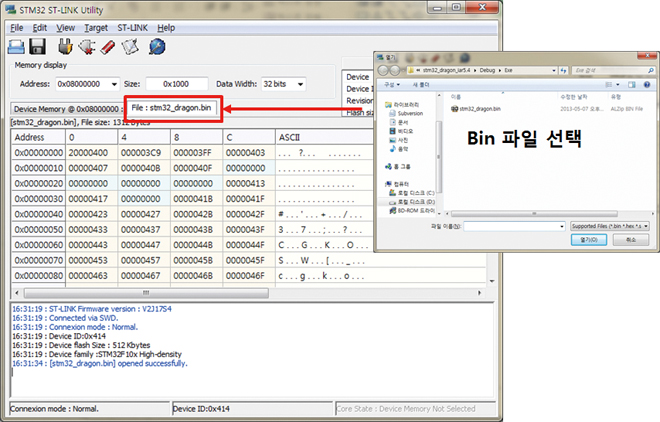Screen dimensions: 660x422
Task: Open 구성 organize menu dropdown in dialog
Action: pyautogui.click(x=392, y=85)
